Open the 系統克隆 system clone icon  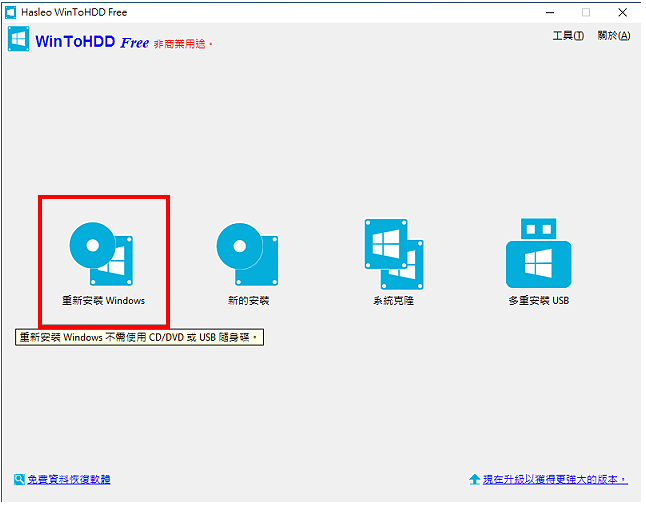point(394,254)
